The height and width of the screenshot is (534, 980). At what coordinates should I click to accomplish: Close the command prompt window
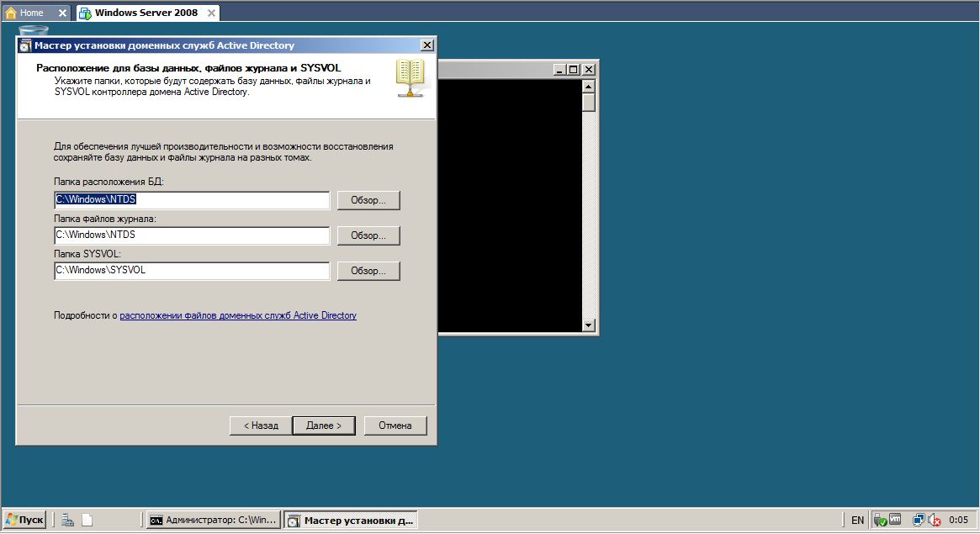(x=589, y=69)
